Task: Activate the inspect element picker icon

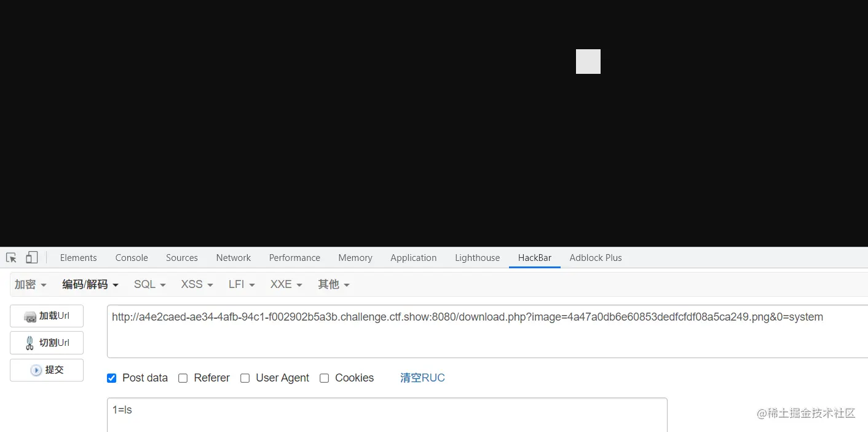Action: click(x=11, y=258)
